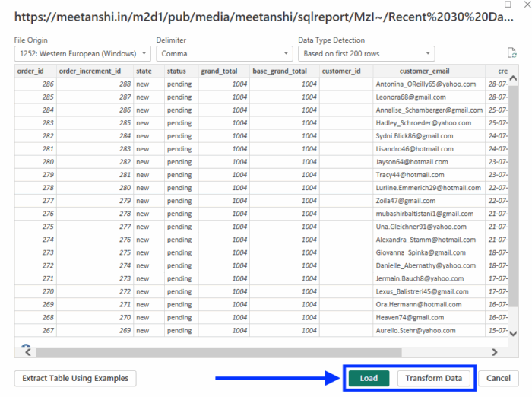Select the order_id column header

35,71
